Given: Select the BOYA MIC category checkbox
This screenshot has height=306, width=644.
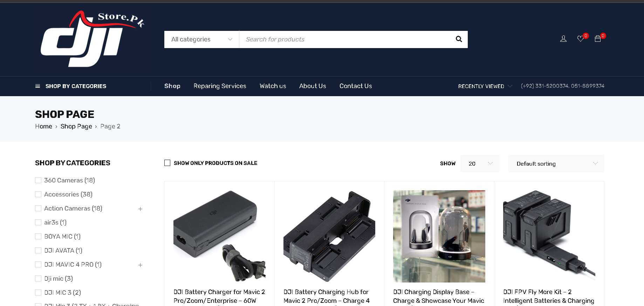Looking at the screenshot, I should (38, 237).
